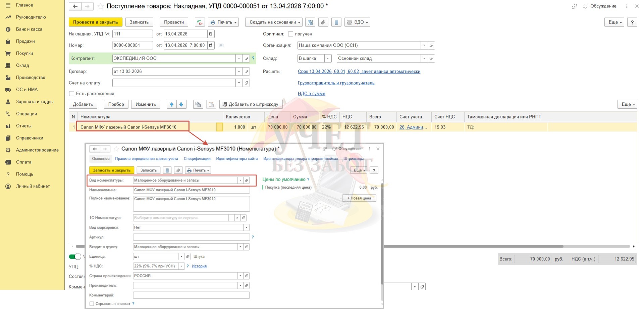644x309 pixels.
Task: Click the paperclip attachments icon in main toolbar
Action: point(323,22)
